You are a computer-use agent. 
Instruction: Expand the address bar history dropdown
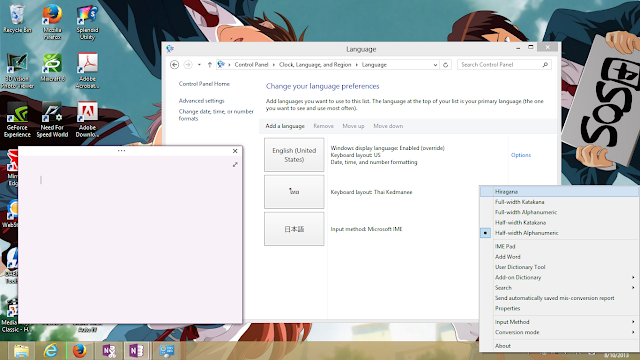[x=436, y=64]
